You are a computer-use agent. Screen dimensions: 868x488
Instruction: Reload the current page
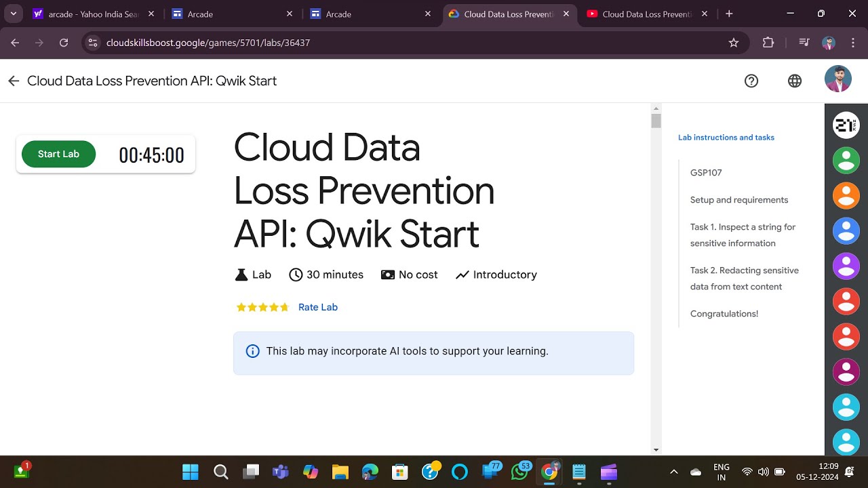pos(64,43)
